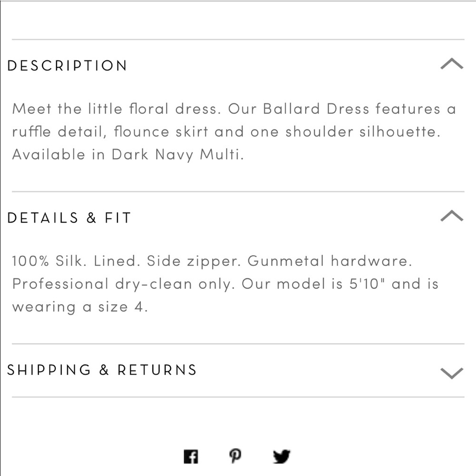This screenshot has width=476, height=476.
Task: Select the DETAILS & FIT heading
Action: click(x=69, y=218)
